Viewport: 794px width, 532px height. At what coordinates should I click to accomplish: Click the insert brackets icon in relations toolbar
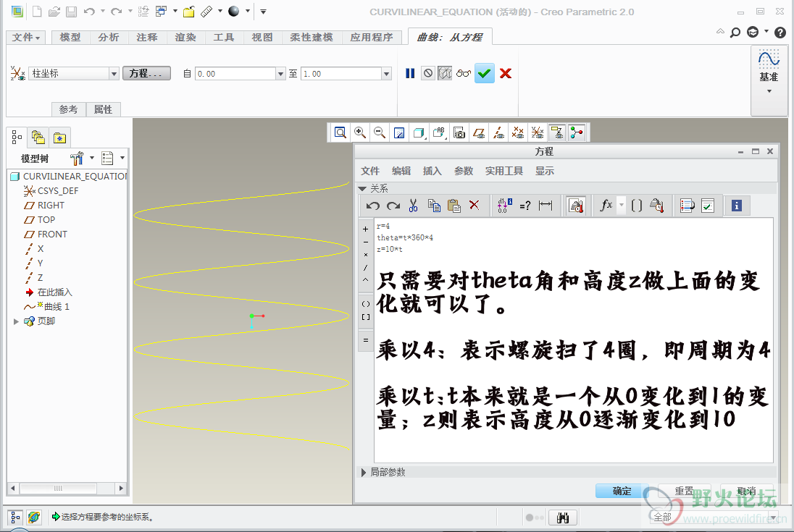637,206
